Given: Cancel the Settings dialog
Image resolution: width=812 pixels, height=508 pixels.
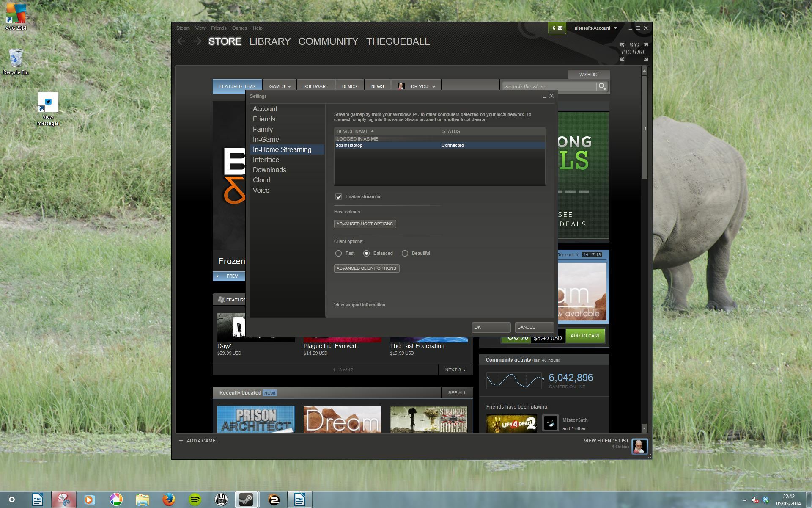Looking at the screenshot, I should pos(534,327).
